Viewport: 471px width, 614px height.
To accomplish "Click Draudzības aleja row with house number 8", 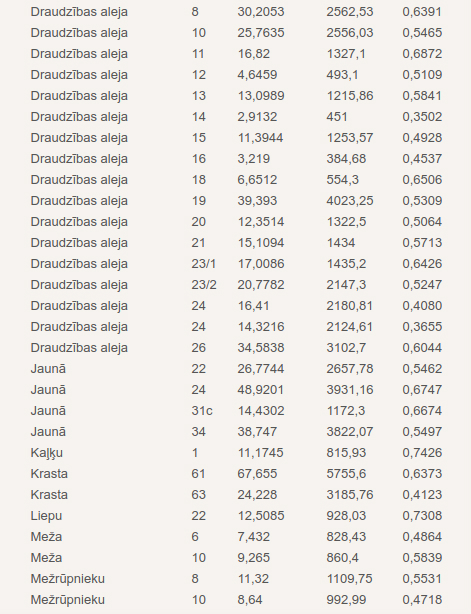I will coord(236,12).
